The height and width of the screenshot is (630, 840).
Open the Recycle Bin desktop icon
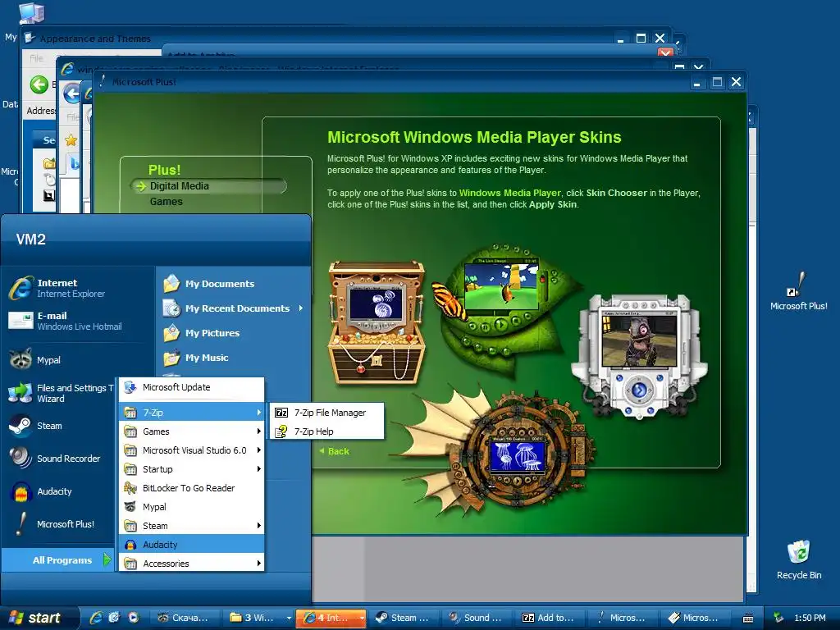click(798, 559)
